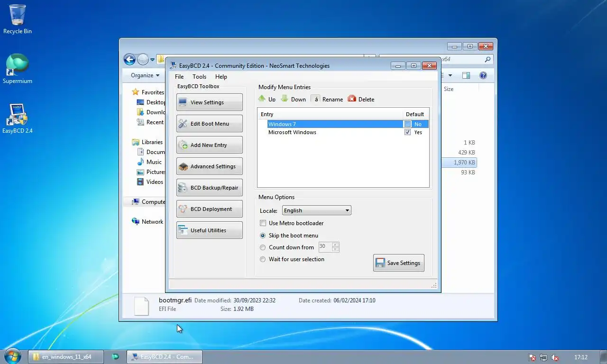Select the Microsoft Windows boot entry

pos(292,132)
